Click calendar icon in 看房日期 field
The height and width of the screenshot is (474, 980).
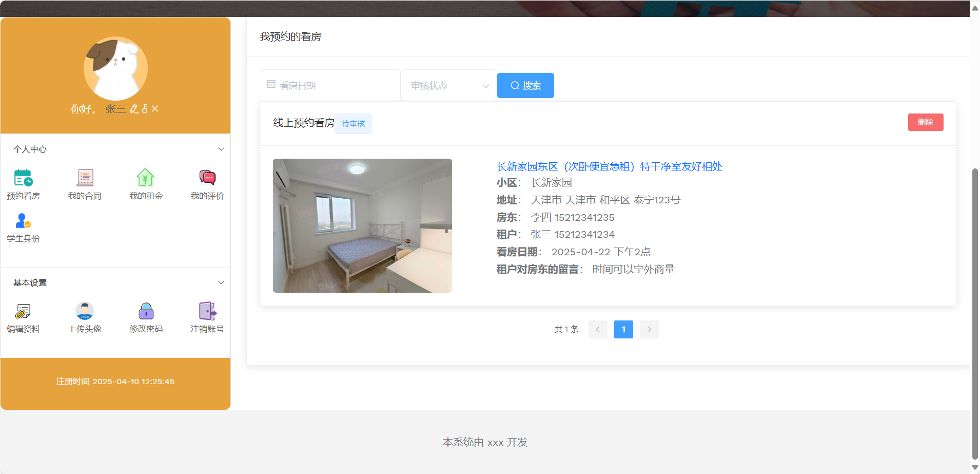(x=271, y=84)
